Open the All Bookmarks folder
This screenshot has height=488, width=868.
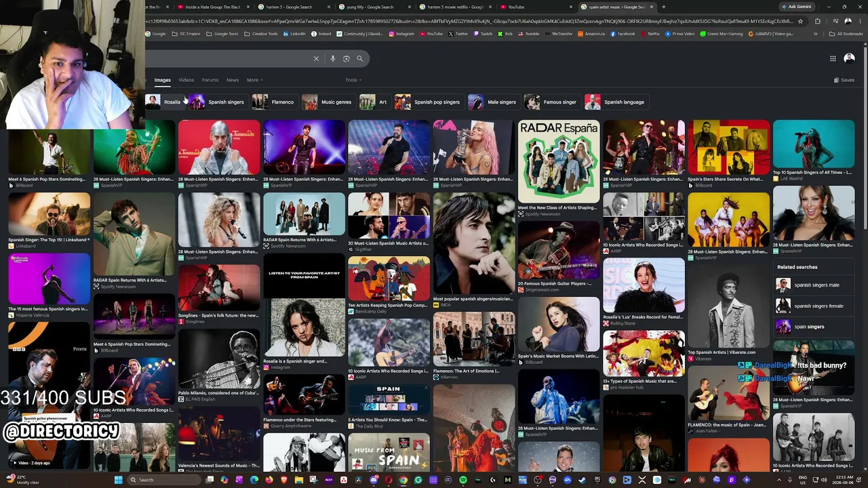pyautogui.click(x=846, y=34)
